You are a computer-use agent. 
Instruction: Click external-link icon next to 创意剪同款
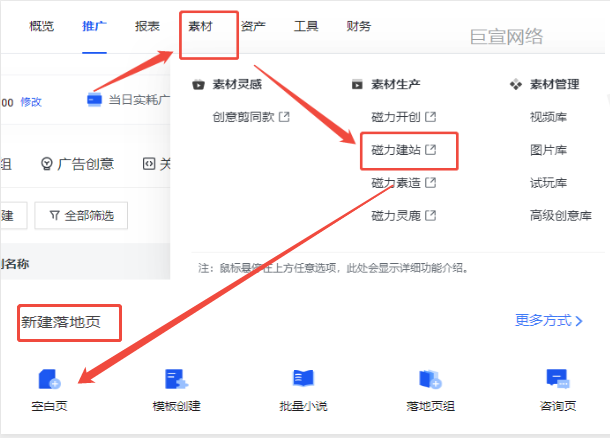284,117
